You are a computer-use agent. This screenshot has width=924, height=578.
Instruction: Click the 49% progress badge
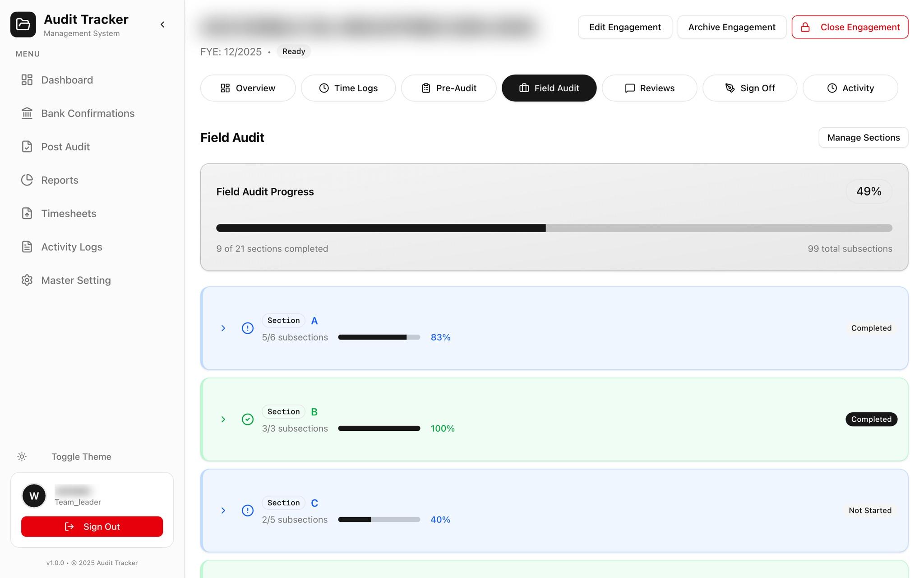(x=869, y=191)
